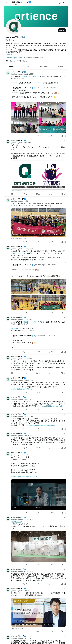Switch to the Highlights tab
The height and width of the screenshot is (644, 72).
pos(44,67)
